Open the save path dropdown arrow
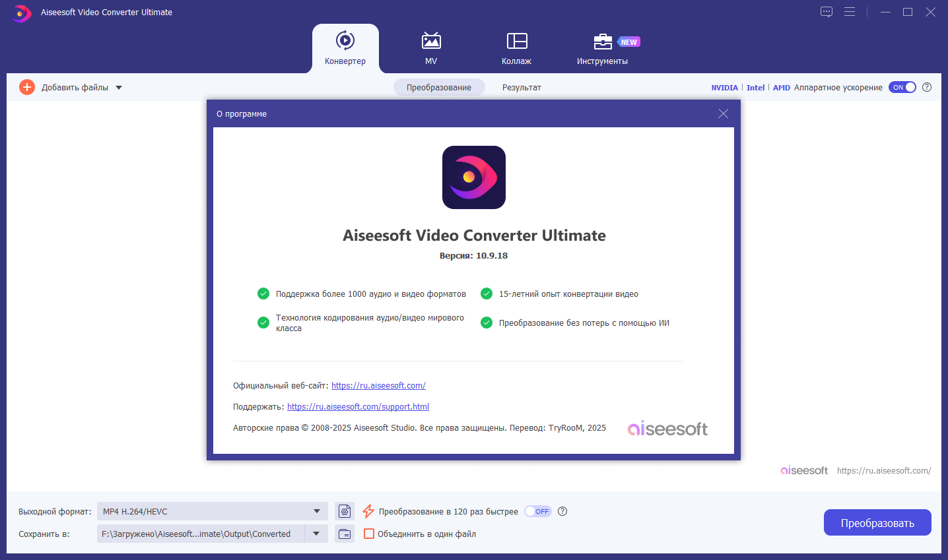Image resolution: width=948 pixels, height=560 pixels. pos(316,534)
